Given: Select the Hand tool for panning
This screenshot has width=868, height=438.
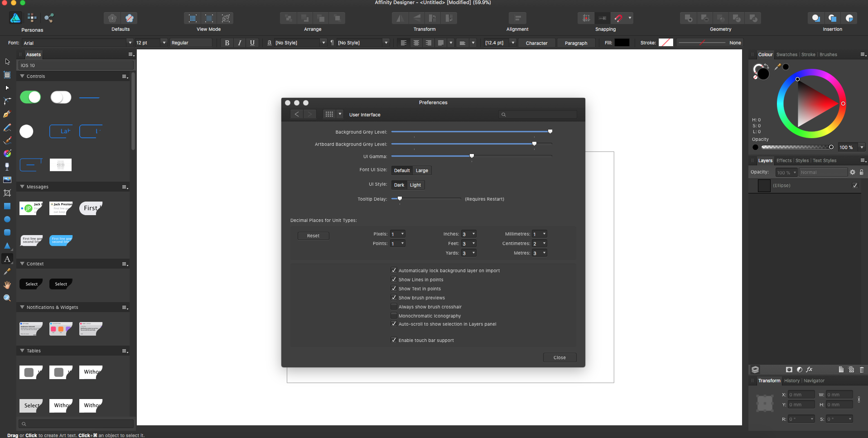Looking at the screenshot, I should point(7,285).
